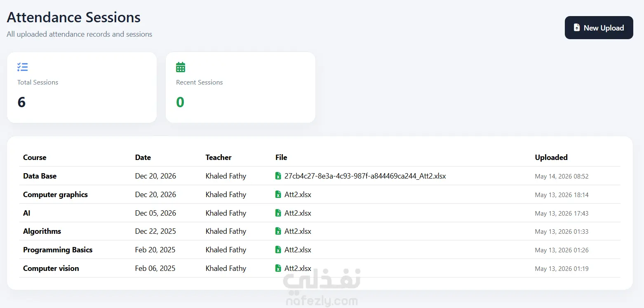644x308 pixels.
Task: Click the Excel icon in Algorithms row
Action: click(278, 231)
